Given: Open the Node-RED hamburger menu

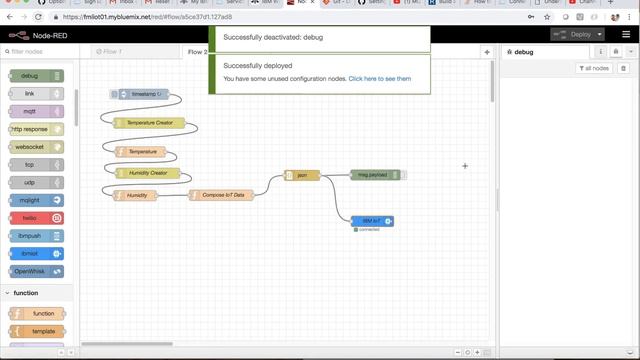Looking at the screenshot, I should [x=626, y=35].
